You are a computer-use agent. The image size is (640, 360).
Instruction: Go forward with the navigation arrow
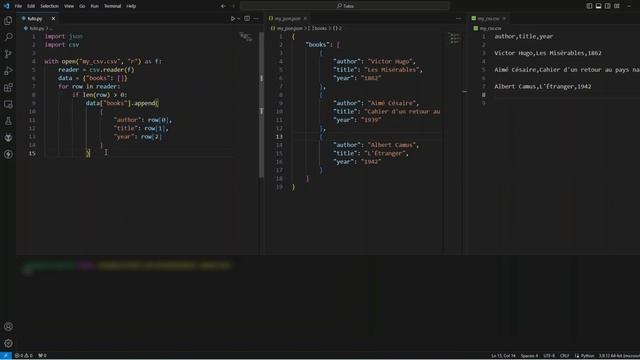coord(233,6)
